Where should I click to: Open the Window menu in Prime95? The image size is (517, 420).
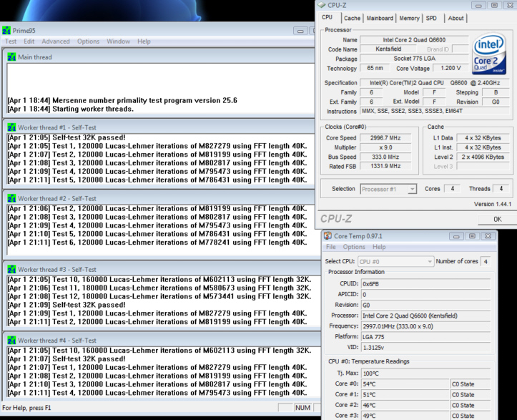tap(119, 41)
